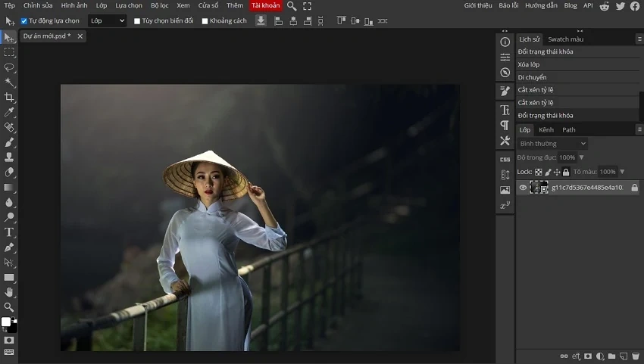The width and height of the screenshot is (644, 364).
Task: Select the Zoom tool in toolbar
Action: point(9,307)
